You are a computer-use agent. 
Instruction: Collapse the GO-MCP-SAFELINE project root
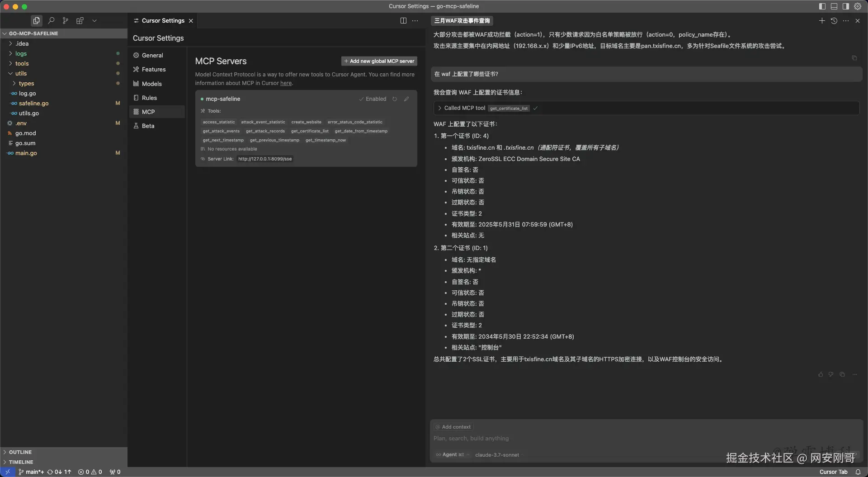64,33
